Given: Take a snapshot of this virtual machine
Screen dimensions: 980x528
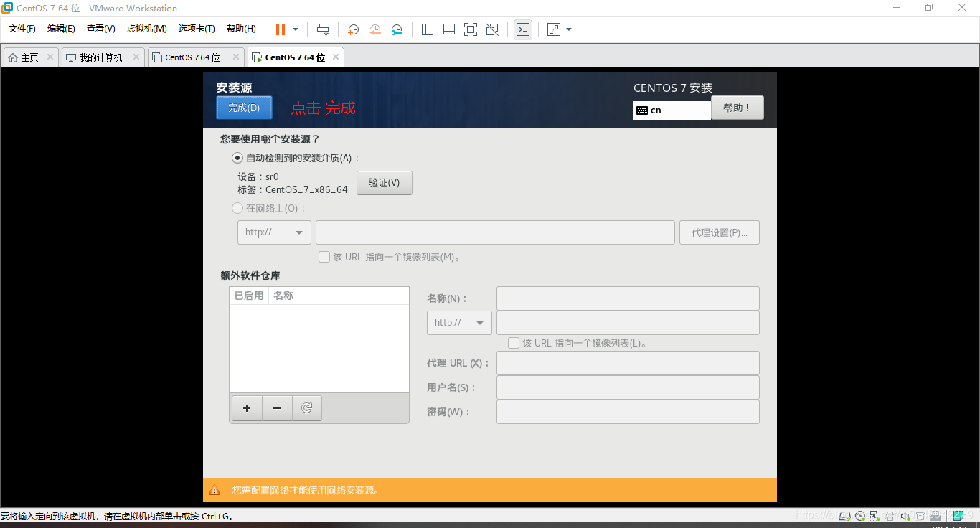Looking at the screenshot, I should click(x=354, y=29).
